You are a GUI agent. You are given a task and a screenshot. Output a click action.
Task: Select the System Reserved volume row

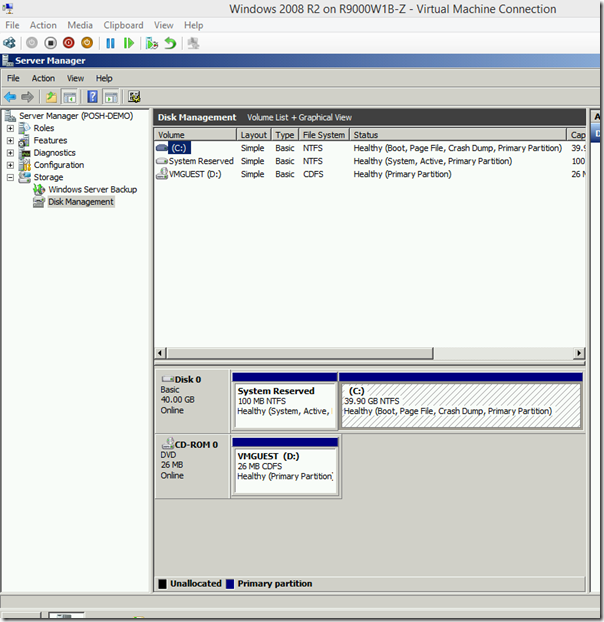pyautogui.click(x=370, y=161)
